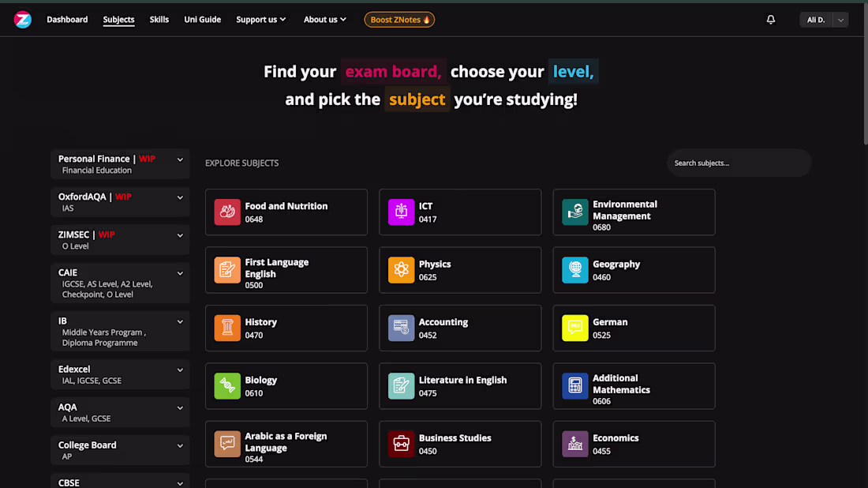This screenshot has width=868, height=488.
Task: Click the Economics subject icon
Action: coord(574,444)
